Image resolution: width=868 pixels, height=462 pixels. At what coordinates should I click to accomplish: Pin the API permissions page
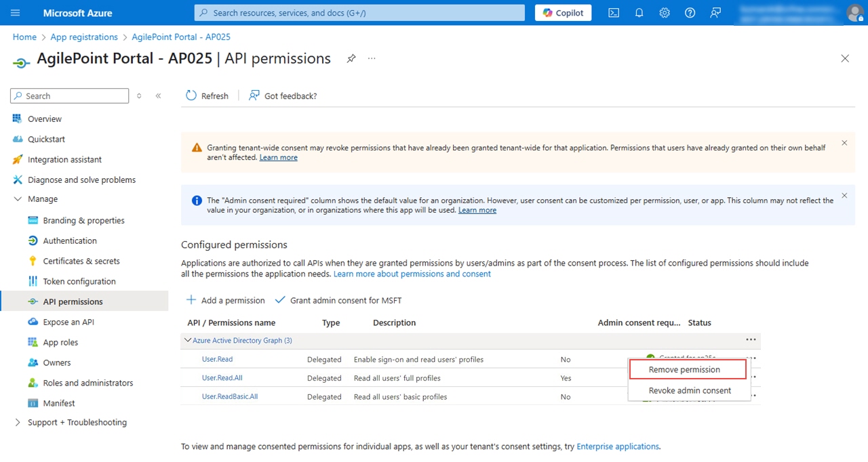[x=351, y=59]
